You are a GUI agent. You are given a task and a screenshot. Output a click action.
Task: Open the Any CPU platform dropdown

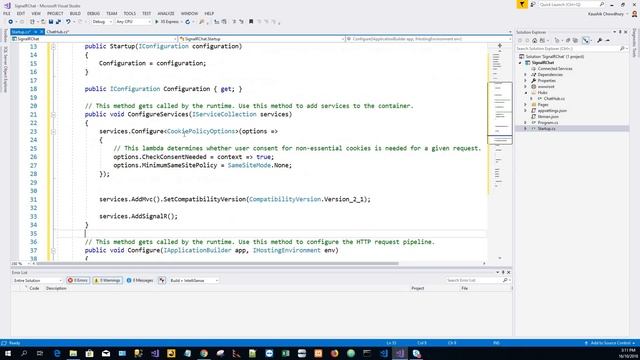(133, 22)
